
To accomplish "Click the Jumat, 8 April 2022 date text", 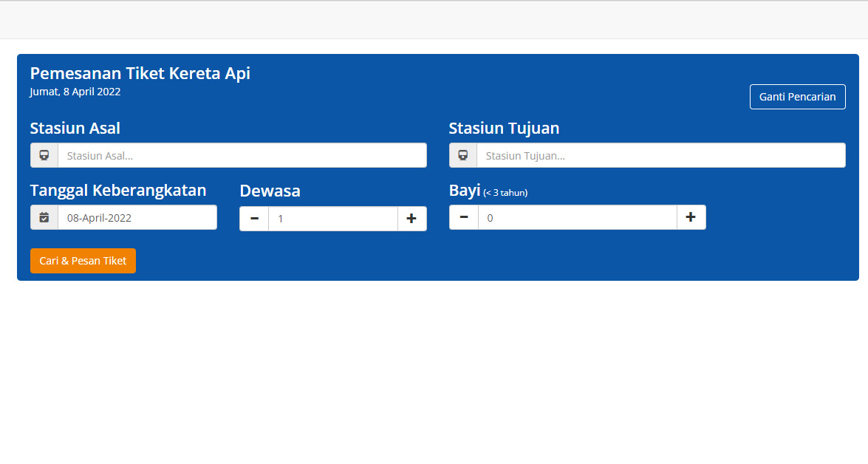I will click(x=75, y=92).
